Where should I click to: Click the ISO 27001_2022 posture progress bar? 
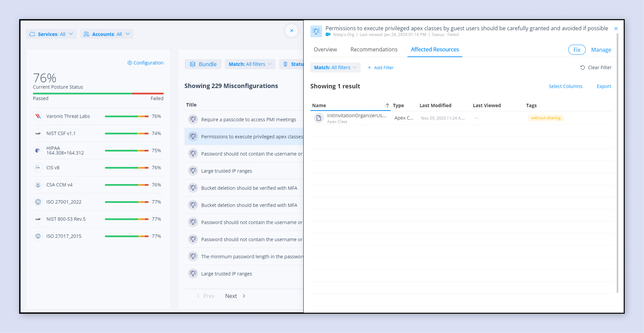pos(126,202)
